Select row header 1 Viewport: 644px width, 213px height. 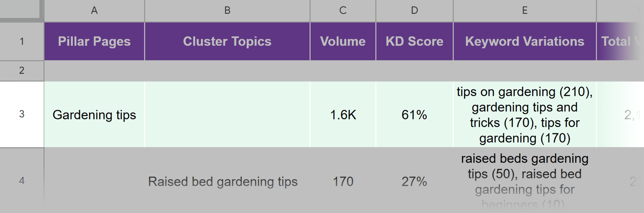22,41
